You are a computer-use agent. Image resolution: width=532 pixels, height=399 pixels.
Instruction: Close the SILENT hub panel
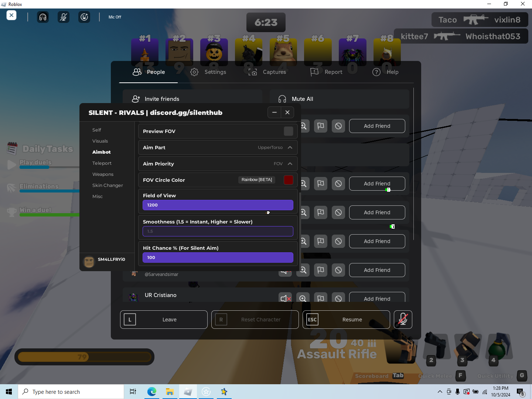[287, 112]
